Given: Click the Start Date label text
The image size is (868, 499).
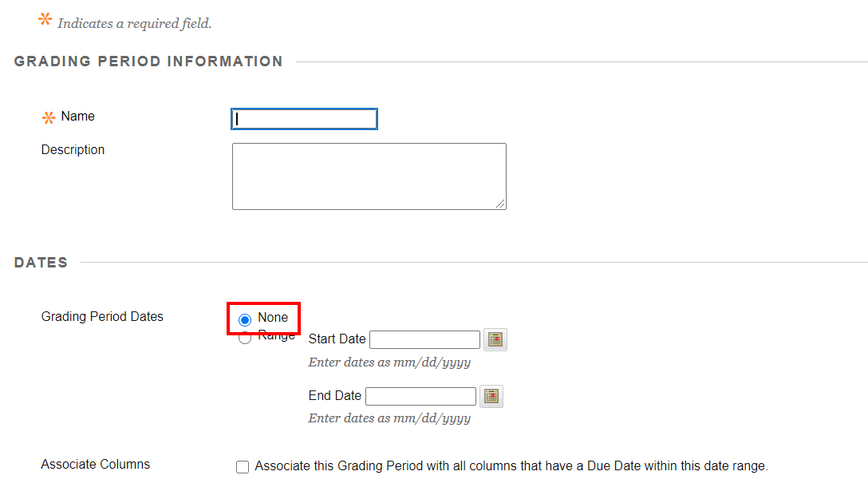Looking at the screenshot, I should (x=337, y=339).
